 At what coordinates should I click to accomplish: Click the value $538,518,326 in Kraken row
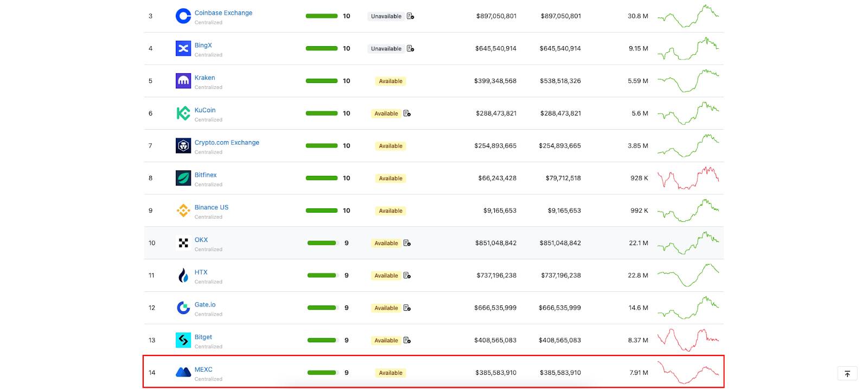(560, 81)
